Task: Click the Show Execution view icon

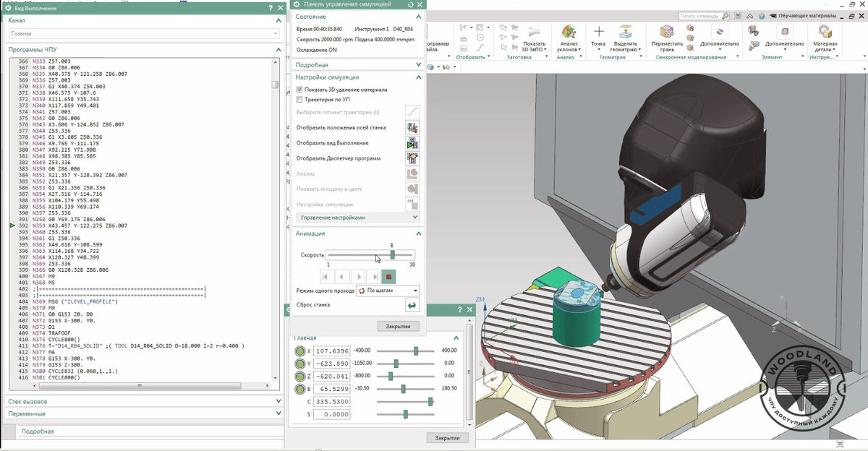Action: click(412, 143)
